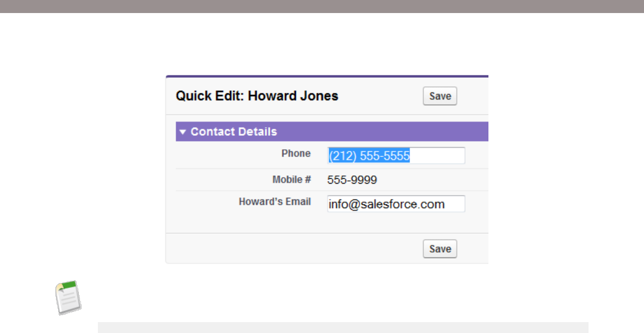644x333 pixels.
Task: Click the Mobile # value 555-9999
Action: [x=352, y=180]
